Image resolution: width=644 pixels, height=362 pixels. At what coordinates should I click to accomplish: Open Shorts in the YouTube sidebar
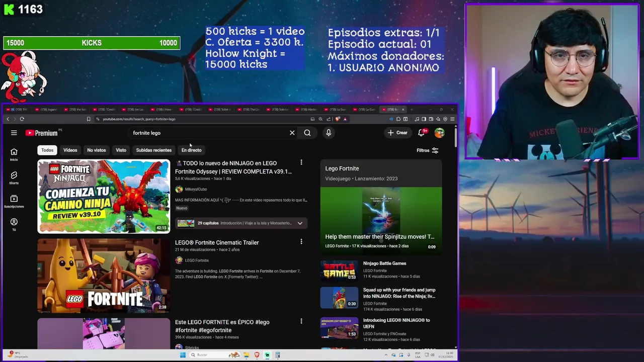pyautogui.click(x=14, y=177)
